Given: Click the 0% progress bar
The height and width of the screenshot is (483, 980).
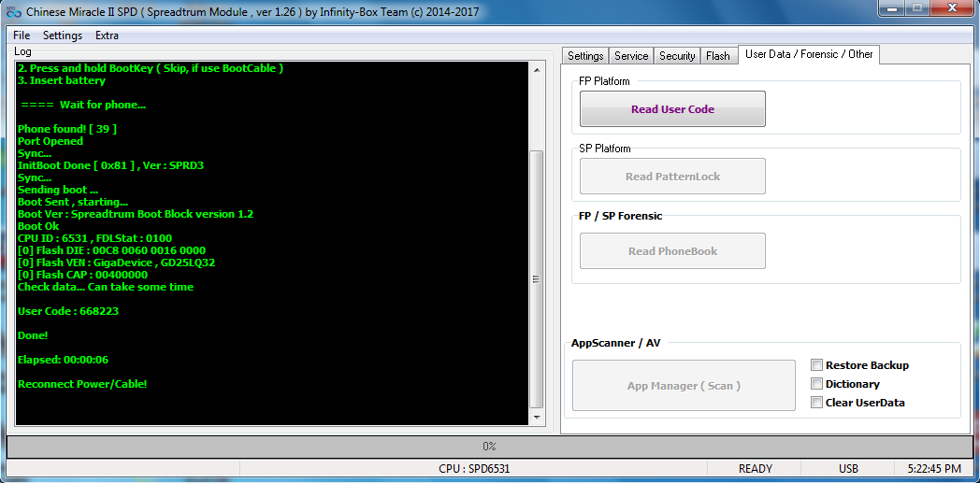Looking at the screenshot, I should pyautogui.click(x=489, y=447).
